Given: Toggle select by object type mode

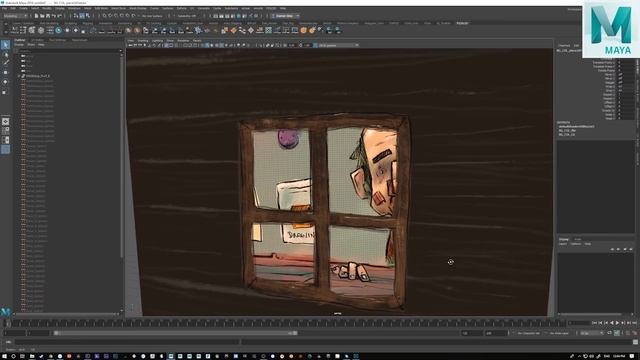Looking at the screenshot, I should (82, 16).
